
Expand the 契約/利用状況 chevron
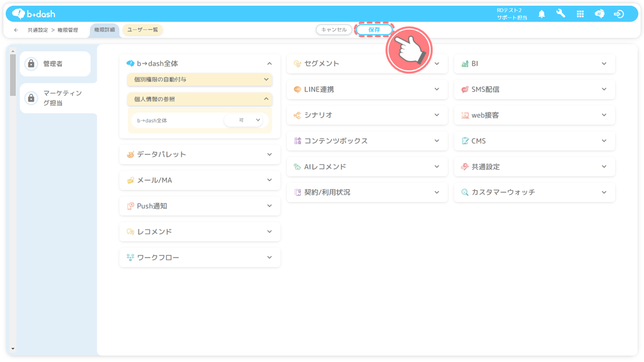tap(437, 192)
